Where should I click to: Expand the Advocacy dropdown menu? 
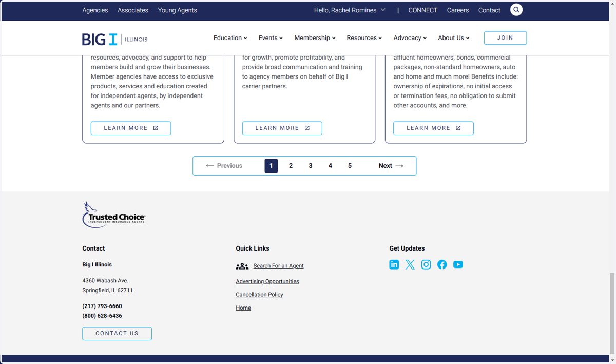point(410,38)
